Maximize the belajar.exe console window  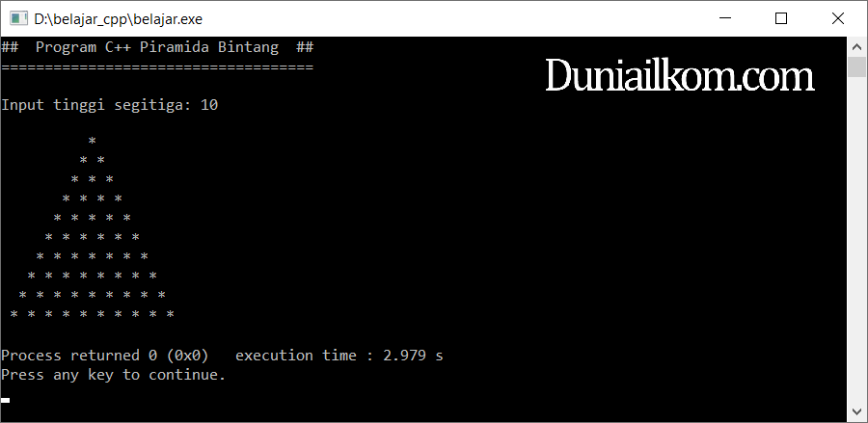781,18
